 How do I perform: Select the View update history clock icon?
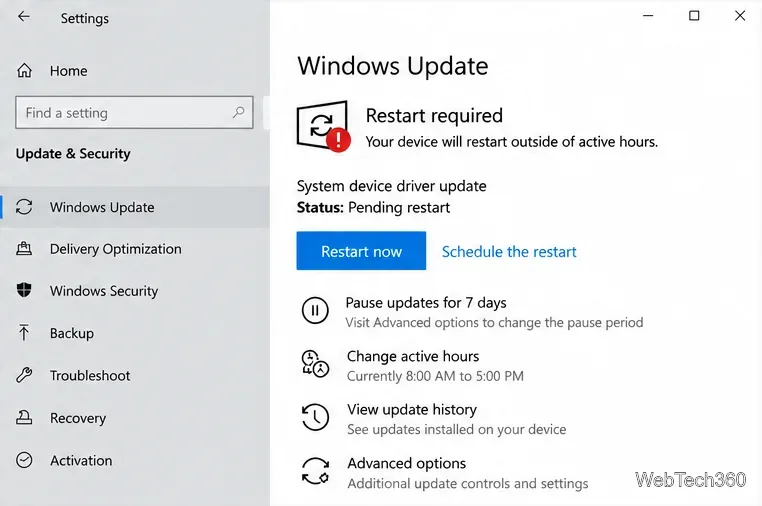point(315,417)
